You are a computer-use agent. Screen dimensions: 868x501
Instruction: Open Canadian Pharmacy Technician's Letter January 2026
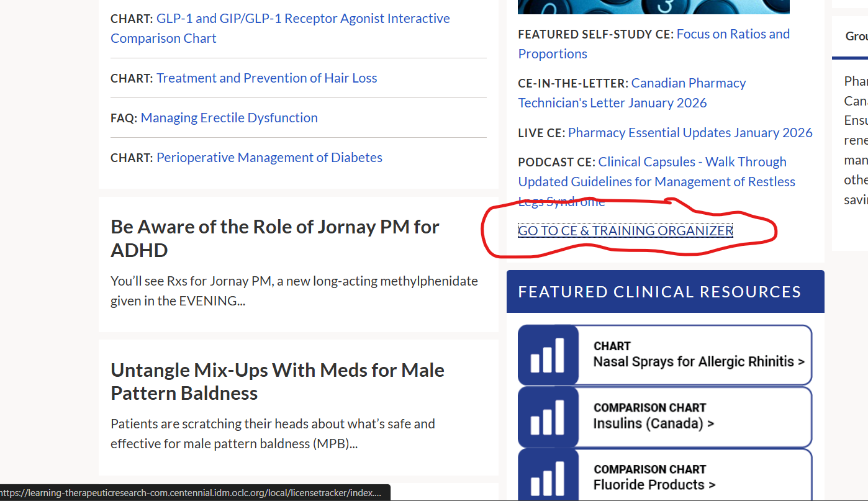point(688,83)
